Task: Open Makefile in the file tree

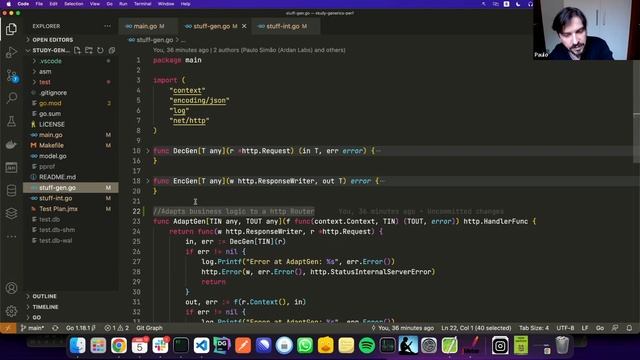Action: point(51,145)
